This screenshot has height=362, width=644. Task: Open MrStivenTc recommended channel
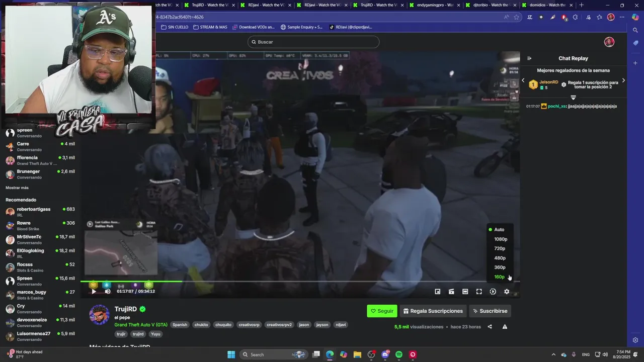[x=40, y=239]
